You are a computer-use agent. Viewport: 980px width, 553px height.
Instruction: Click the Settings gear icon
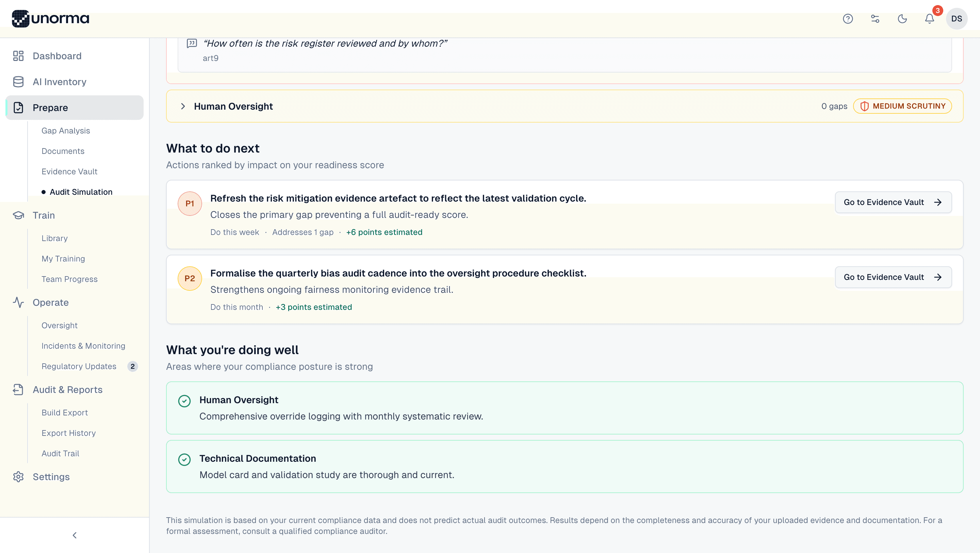pyautogui.click(x=18, y=477)
